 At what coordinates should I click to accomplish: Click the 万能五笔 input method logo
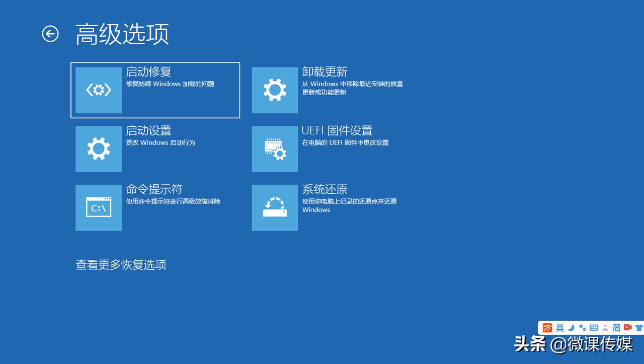(547, 327)
